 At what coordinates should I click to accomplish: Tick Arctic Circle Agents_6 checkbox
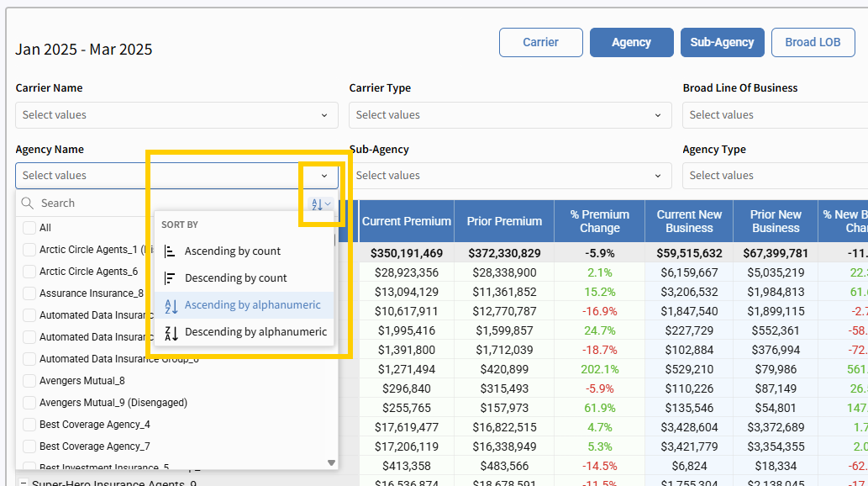29,272
